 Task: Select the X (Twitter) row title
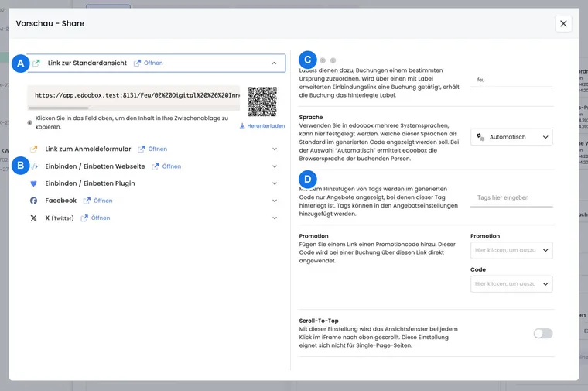pos(60,218)
